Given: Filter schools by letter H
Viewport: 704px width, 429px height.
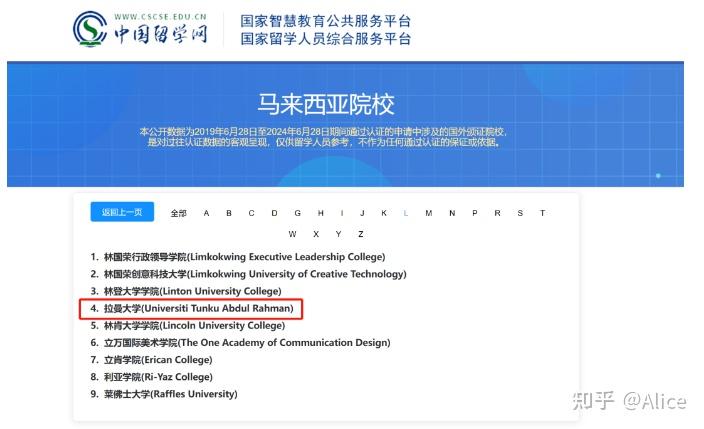Looking at the screenshot, I should 321,213.
